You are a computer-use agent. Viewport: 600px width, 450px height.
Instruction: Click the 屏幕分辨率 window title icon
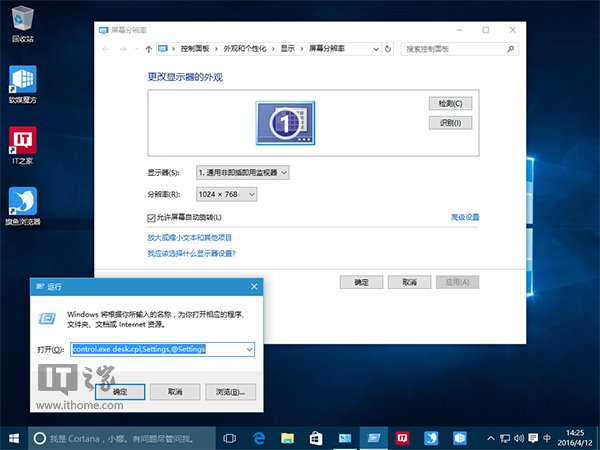click(103, 30)
